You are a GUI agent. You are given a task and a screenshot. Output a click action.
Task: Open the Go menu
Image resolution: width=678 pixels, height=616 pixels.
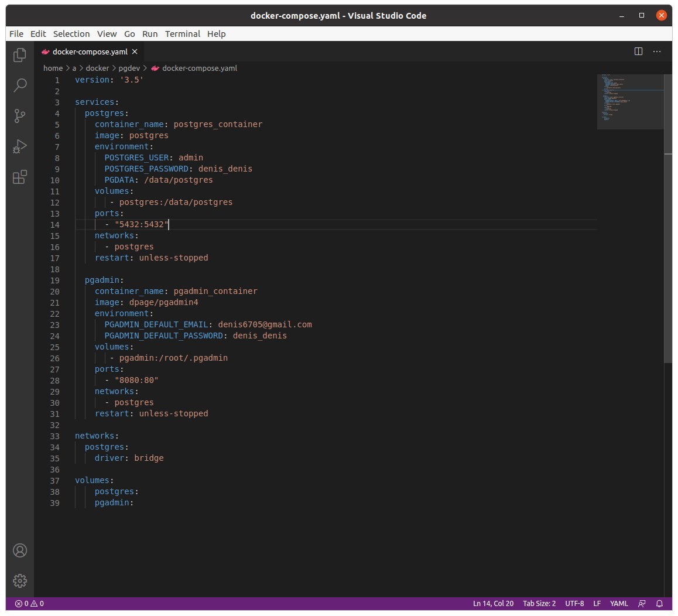(x=129, y=34)
